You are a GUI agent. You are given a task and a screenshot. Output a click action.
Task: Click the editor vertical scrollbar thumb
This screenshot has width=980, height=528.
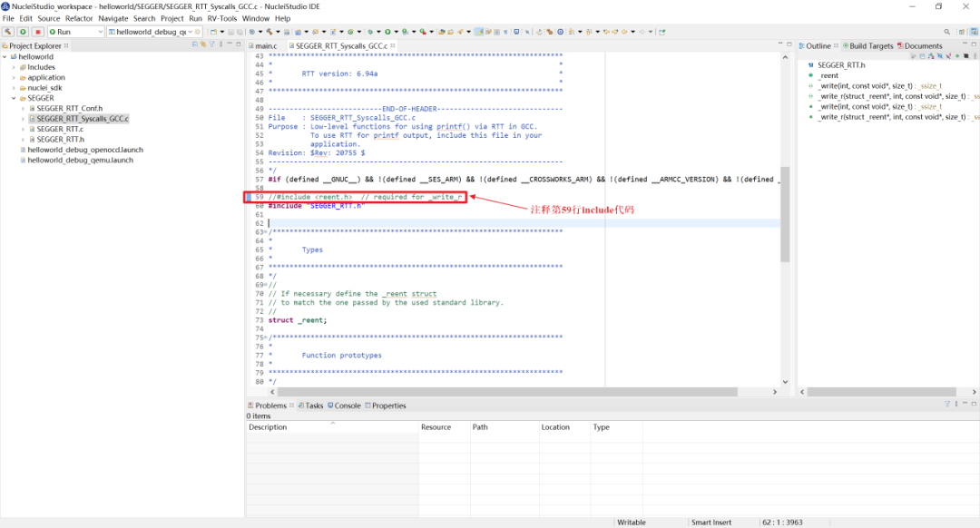tap(785, 214)
